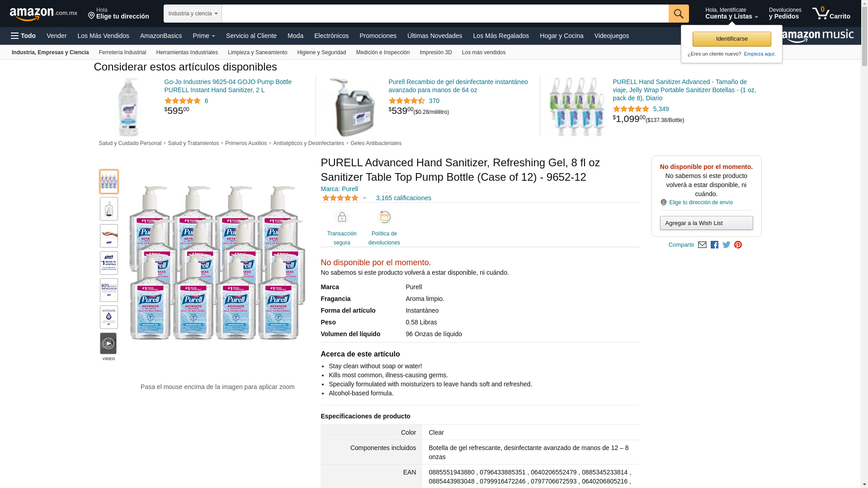
Task: Play the product video thumbnail
Action: (108, 344)
